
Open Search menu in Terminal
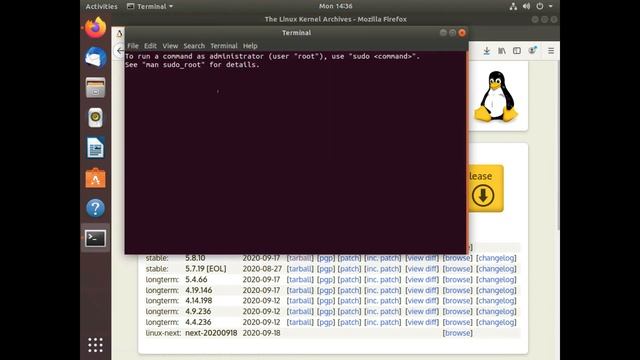coord(194,46)
